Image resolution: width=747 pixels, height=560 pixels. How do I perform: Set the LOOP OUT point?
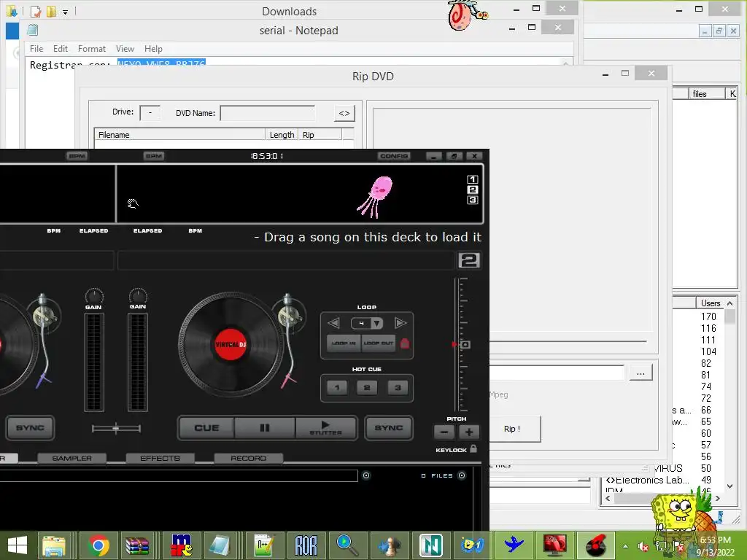tap(379, 343)
